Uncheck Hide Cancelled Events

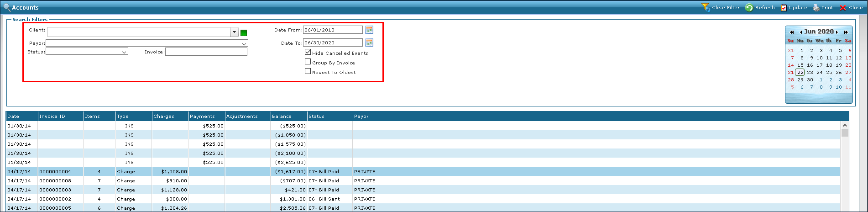click(308, 52)
